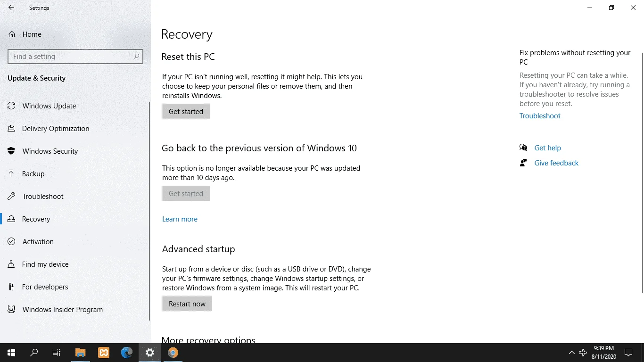Go back using the Settings back arrow

click(x=11, y=8)
